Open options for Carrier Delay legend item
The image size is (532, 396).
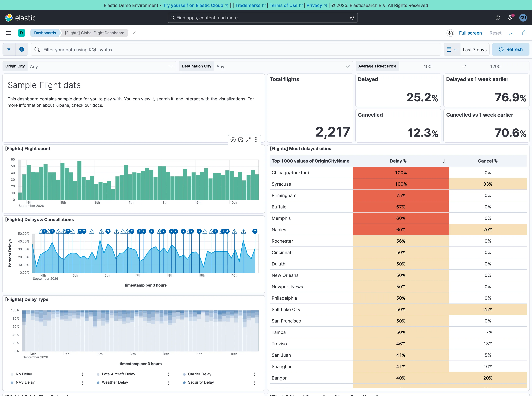(254, 374)
